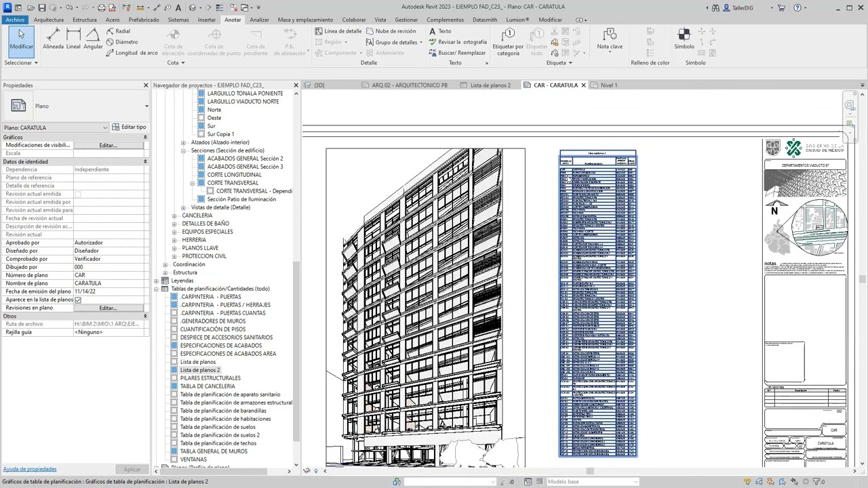Open the Plano: CARATULA type dropdown
Screen dimensions: 868x488
click(56, 127)
